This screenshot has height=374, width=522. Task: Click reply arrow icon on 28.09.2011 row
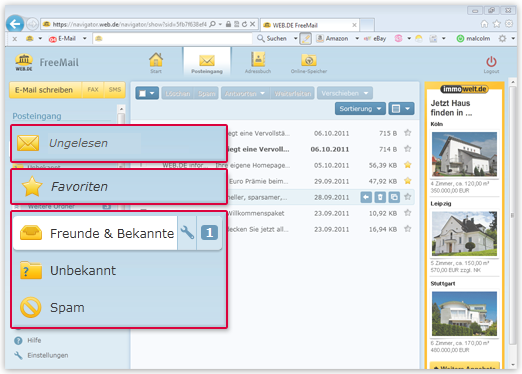click(x=366, y=197)
